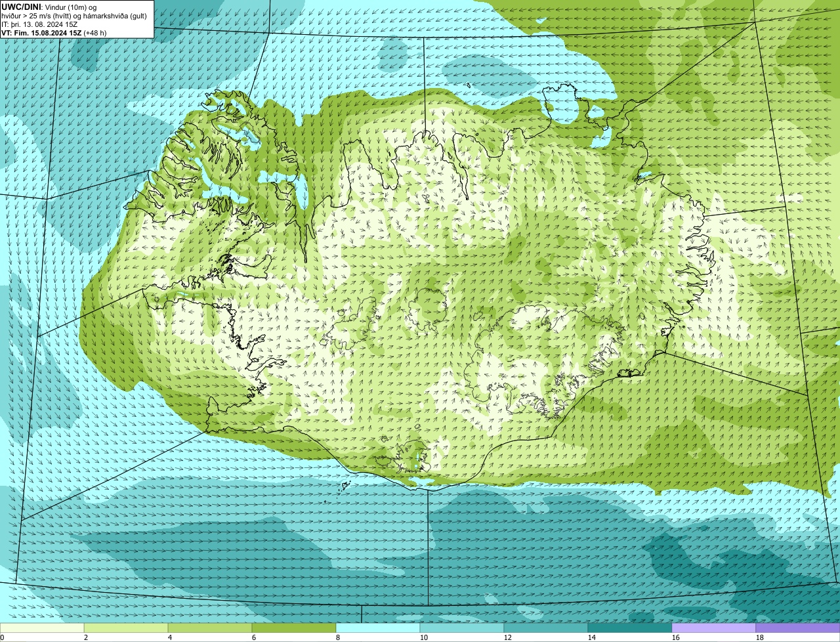Click the initial time "IT: þri. 13. 08. 2024 15Z"

[x=40, y=24]
